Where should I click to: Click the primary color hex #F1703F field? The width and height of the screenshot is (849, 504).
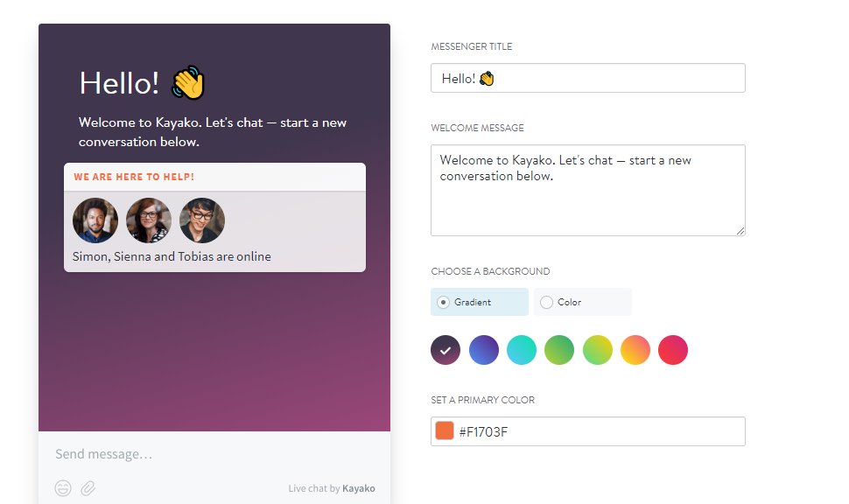click(588, 431)
